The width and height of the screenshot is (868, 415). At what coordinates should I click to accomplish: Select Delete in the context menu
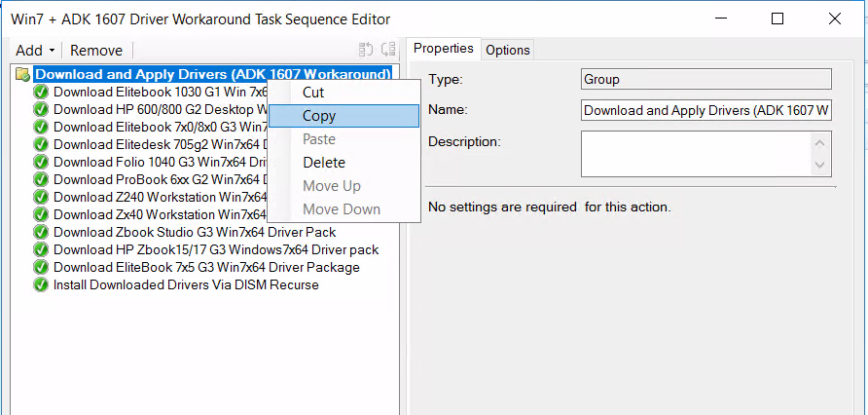(324, 163)
